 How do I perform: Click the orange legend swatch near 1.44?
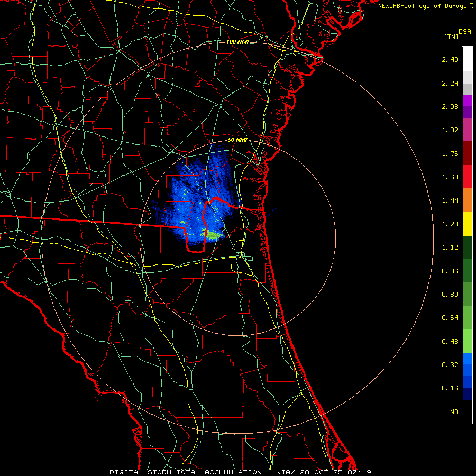[x=467, y=200]
